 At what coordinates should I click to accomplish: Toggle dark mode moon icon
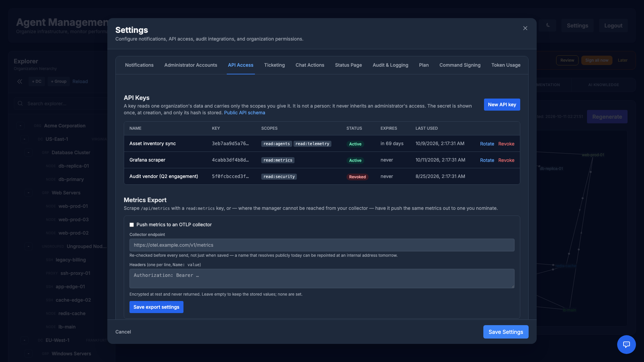pos(548,25)
